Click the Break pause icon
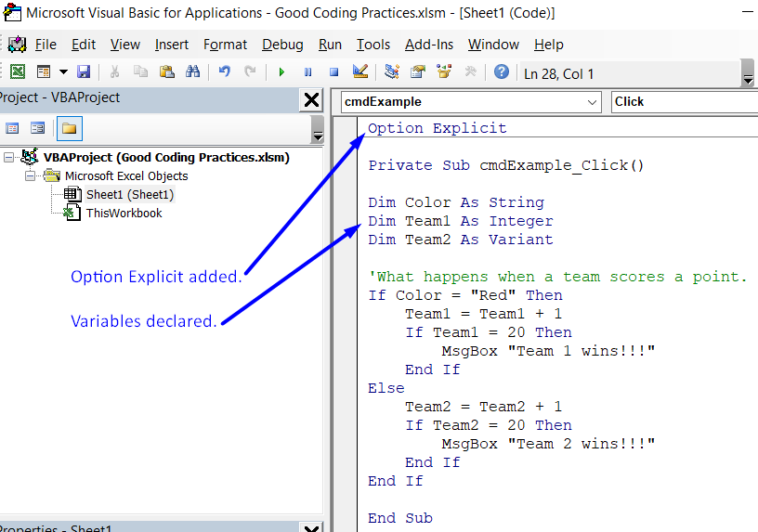This screenshot has width=758, height=532. [307, 72]
